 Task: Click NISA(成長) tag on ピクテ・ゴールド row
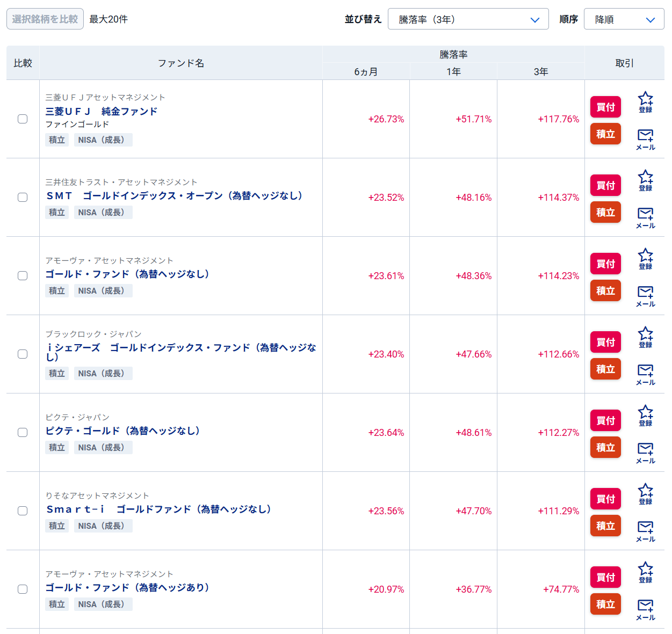[103, 448]
